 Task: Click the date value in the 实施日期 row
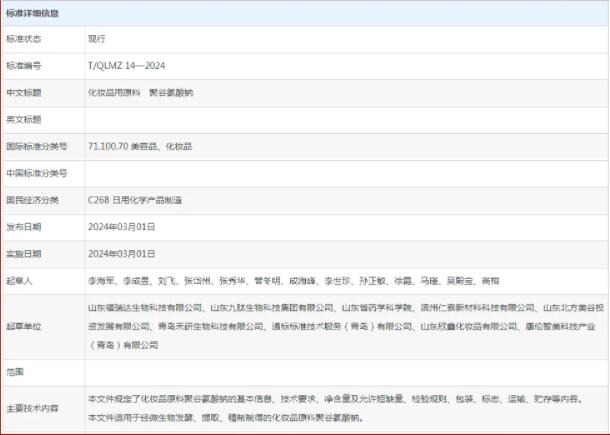pos(122,254)
